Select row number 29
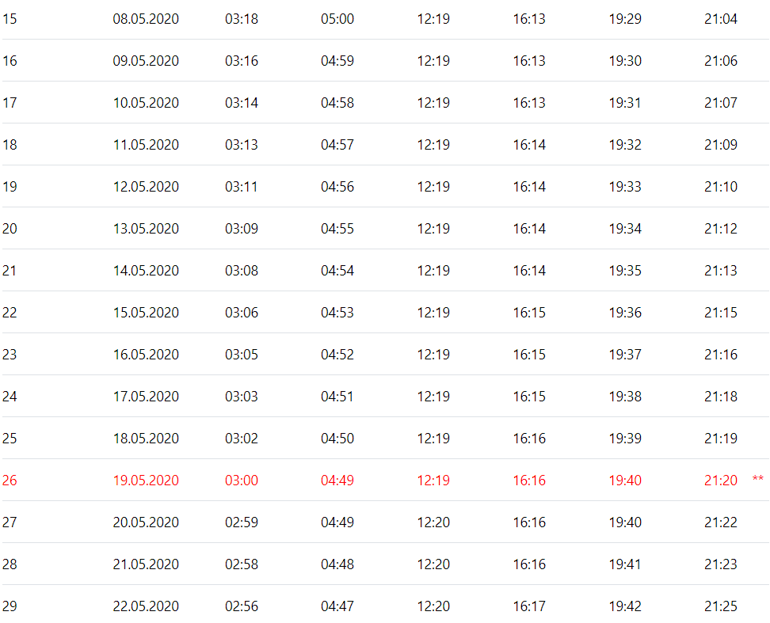This screenshot has width=770, height=623. 10,607
